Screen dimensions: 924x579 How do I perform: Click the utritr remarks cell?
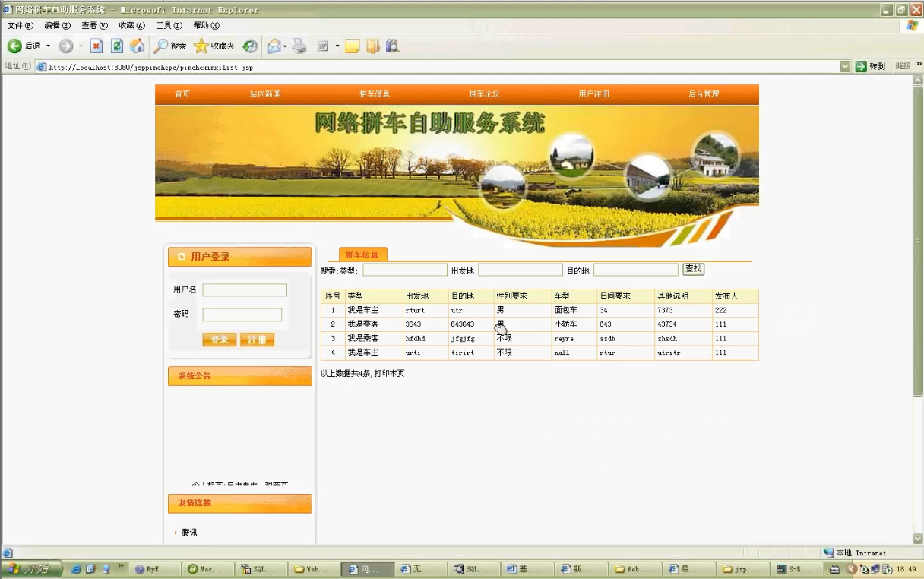[x=683, y=353]
